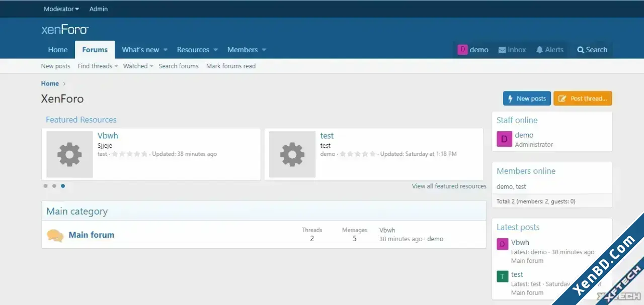Click the Messages count of 5
This screenshot has width=644, height=305.
[355, 239]
